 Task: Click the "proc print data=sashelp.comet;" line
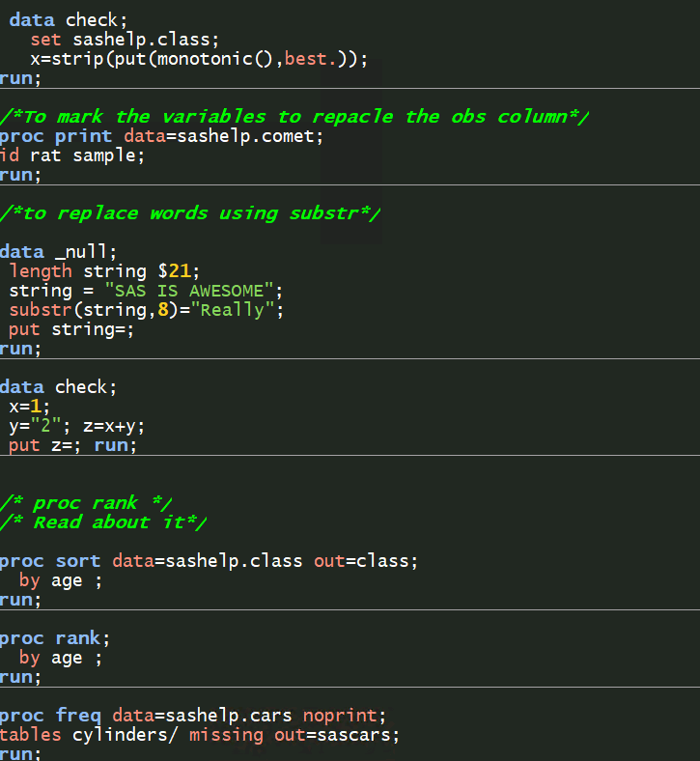pos(161,136)
